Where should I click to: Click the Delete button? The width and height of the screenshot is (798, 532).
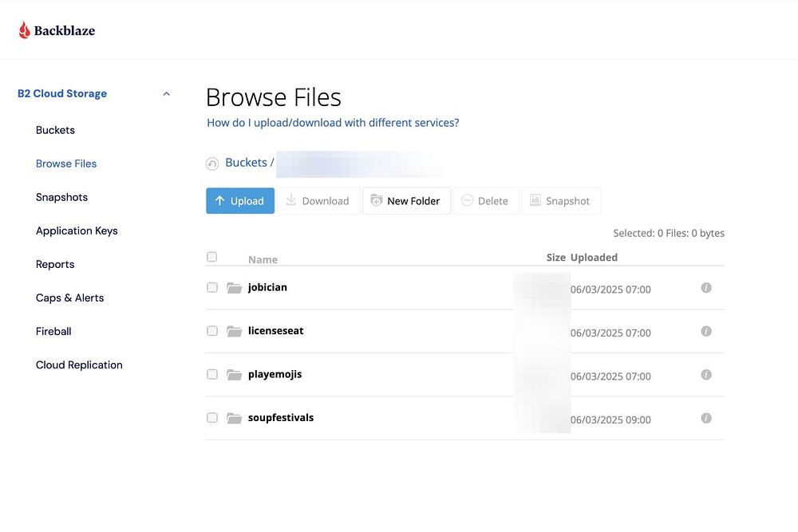[x=485, y=201]
